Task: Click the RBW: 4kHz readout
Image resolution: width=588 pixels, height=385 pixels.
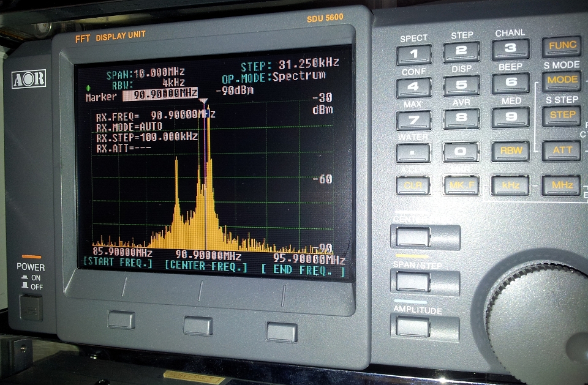Action: point(148,83)
